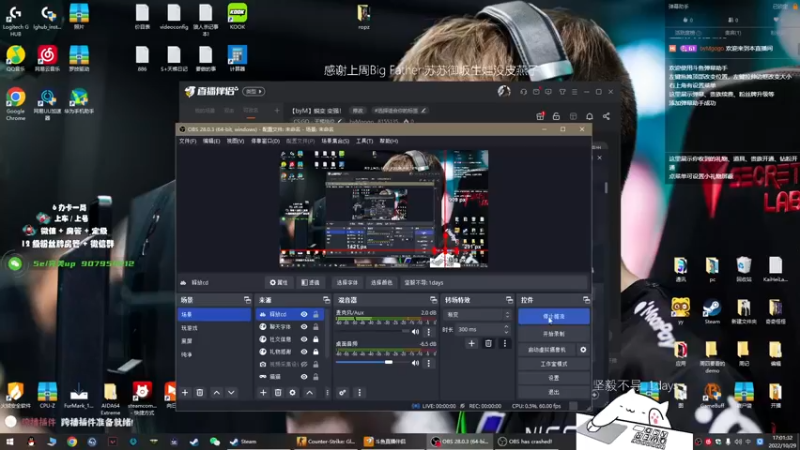
Task: Open source properties gear in sources toolbar
Action: (292, 392)
